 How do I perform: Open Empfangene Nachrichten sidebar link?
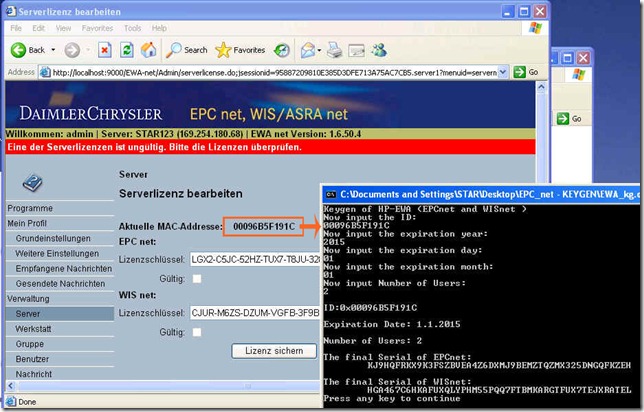point(64,269)
